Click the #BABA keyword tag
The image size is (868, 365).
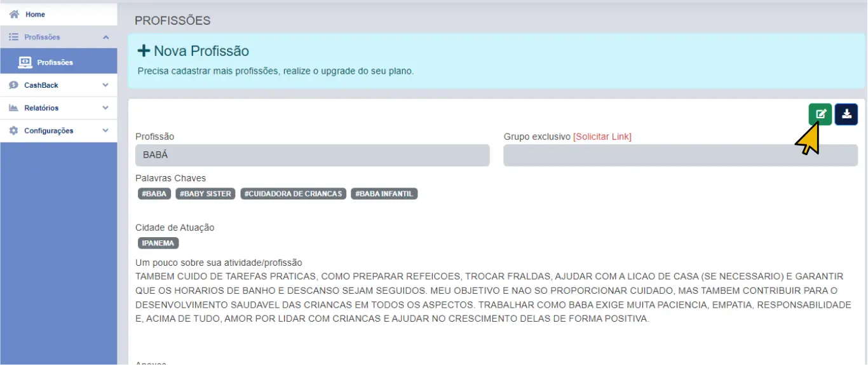[x=154, y=194]
